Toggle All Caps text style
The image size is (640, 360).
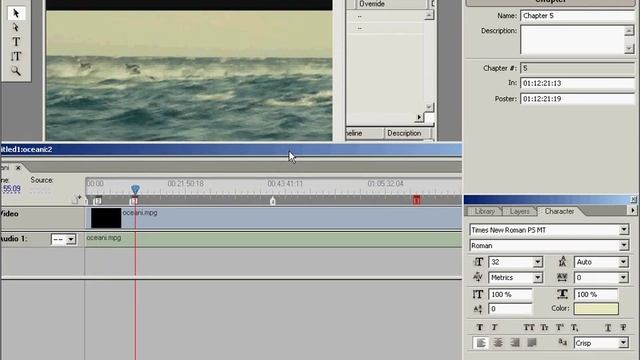click(529, 327)
